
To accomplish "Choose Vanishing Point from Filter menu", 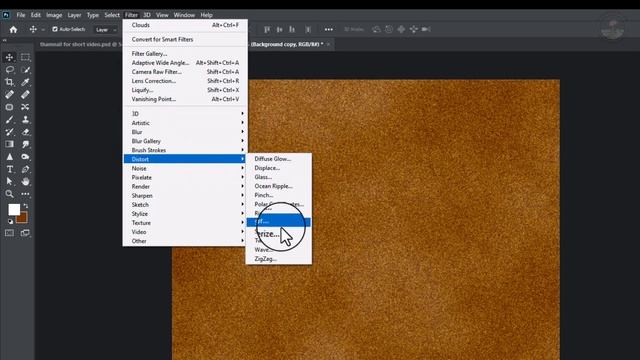I will tap(185, 99).
